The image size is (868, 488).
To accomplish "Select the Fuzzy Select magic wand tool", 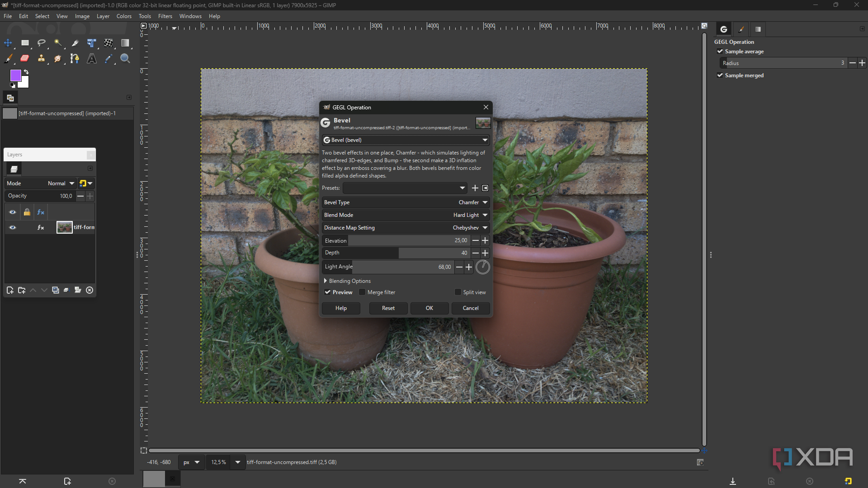I will pyautogui.click(x=58, y=43).
